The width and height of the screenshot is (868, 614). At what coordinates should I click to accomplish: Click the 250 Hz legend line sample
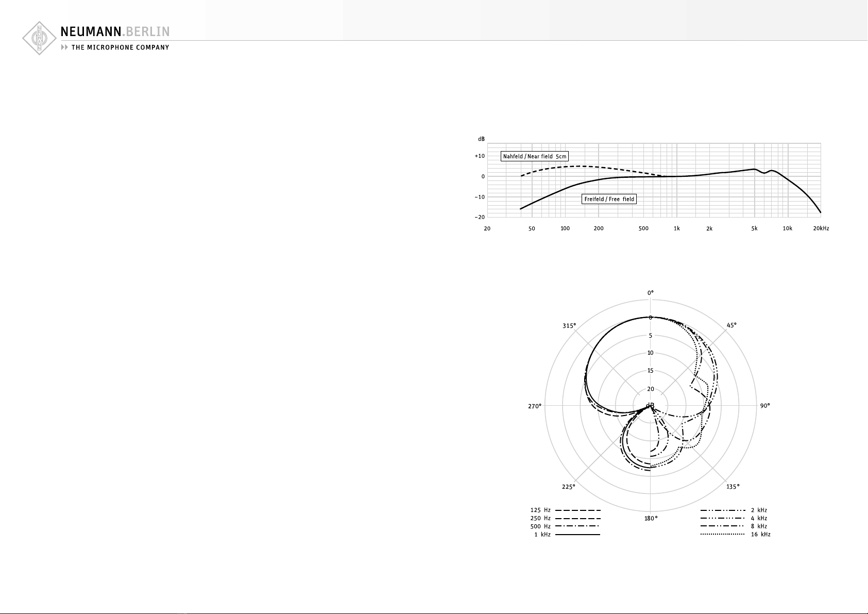tap(578, 518)
